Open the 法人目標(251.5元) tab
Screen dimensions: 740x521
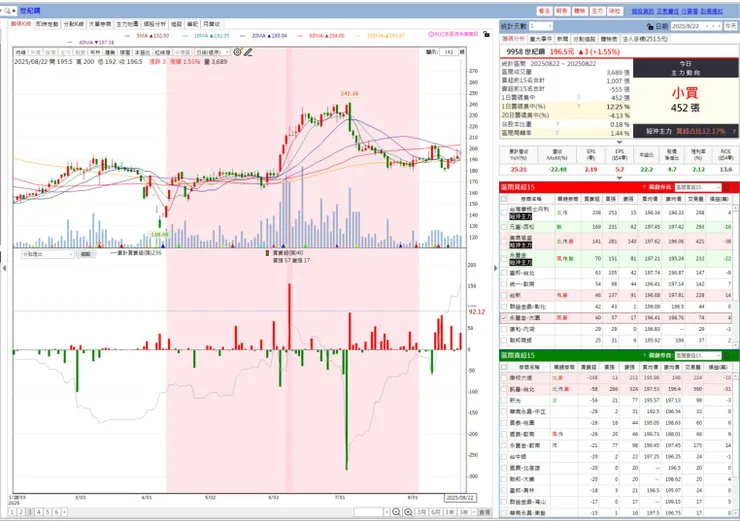pos(645,39)
